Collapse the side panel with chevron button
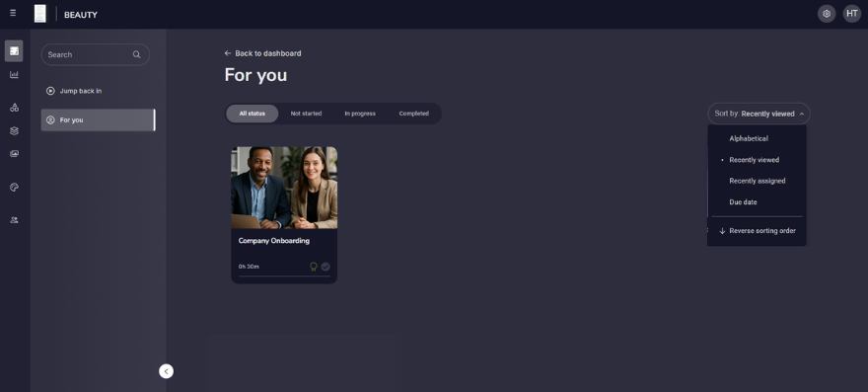This screenshot has height=392, width=868. (166, 371)
